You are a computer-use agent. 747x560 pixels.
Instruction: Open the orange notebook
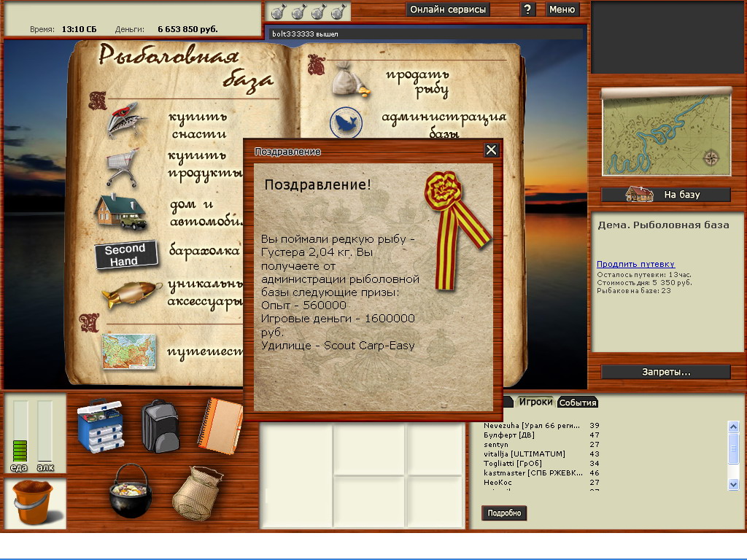tap(220, 426)
